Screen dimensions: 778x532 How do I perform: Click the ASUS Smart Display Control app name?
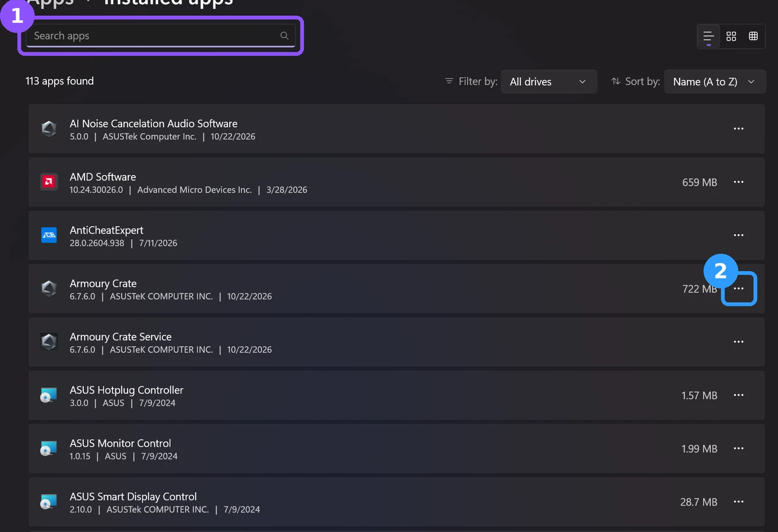pos(133,497)
